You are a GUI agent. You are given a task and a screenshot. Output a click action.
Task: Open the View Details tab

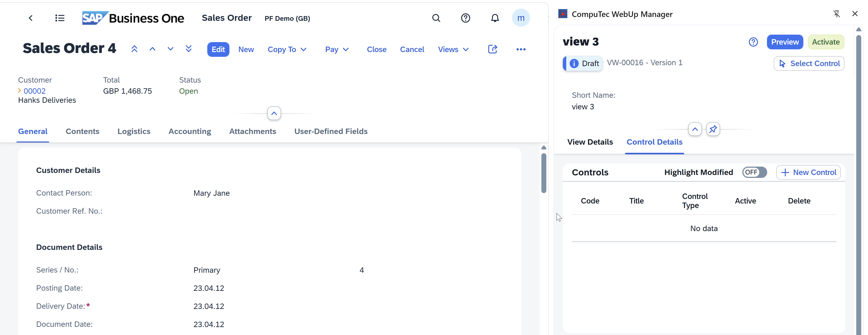[x=590, y=142]
